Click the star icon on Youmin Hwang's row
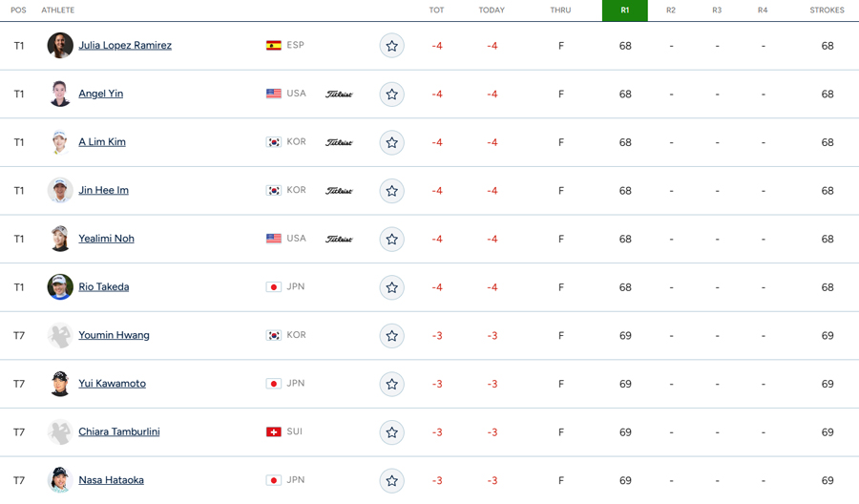 point(391,335)
